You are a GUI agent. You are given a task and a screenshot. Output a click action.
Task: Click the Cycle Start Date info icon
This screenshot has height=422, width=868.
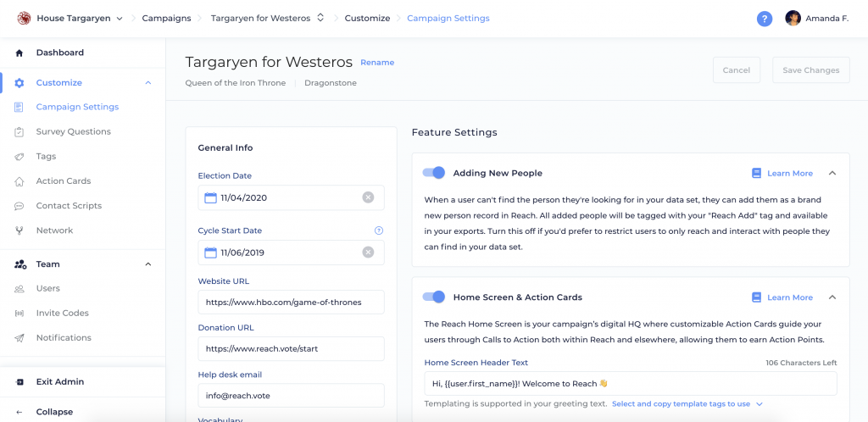pos(379,230)
